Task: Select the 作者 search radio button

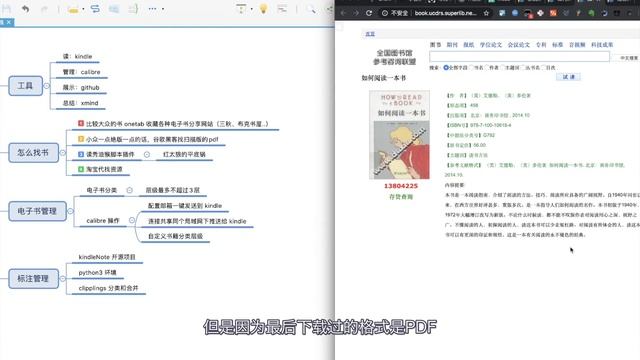Action: click(487, 67)
